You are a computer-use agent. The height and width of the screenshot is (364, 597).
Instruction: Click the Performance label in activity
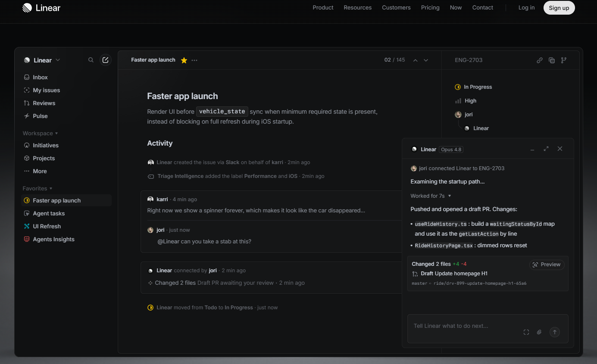260,176
